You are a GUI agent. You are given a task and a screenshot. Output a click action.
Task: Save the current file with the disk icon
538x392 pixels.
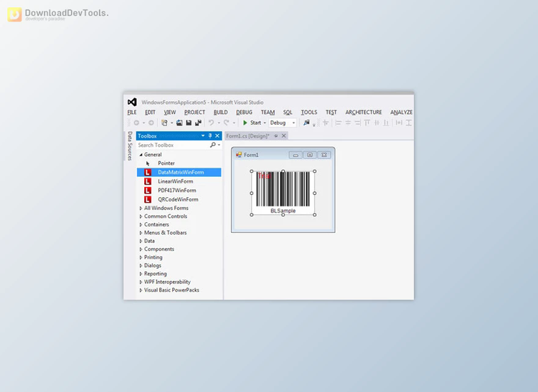point(189,123)
